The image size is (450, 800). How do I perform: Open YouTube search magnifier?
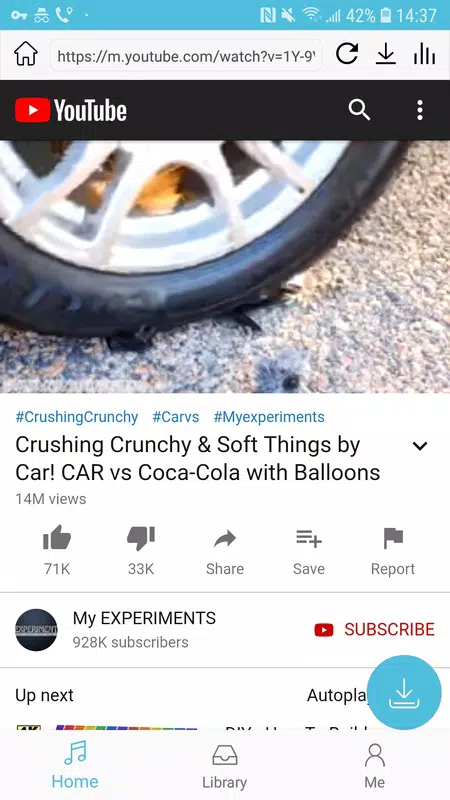359,110
